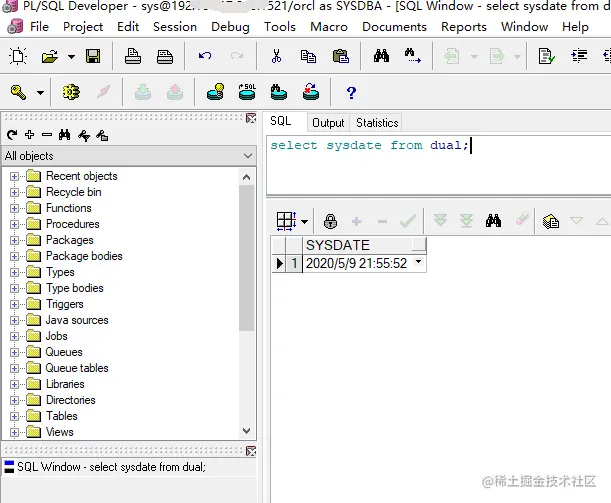The image size is (611, 503).
Task: Expand the Tables folder
Action: pyautogui.click(x=14, y=417)
